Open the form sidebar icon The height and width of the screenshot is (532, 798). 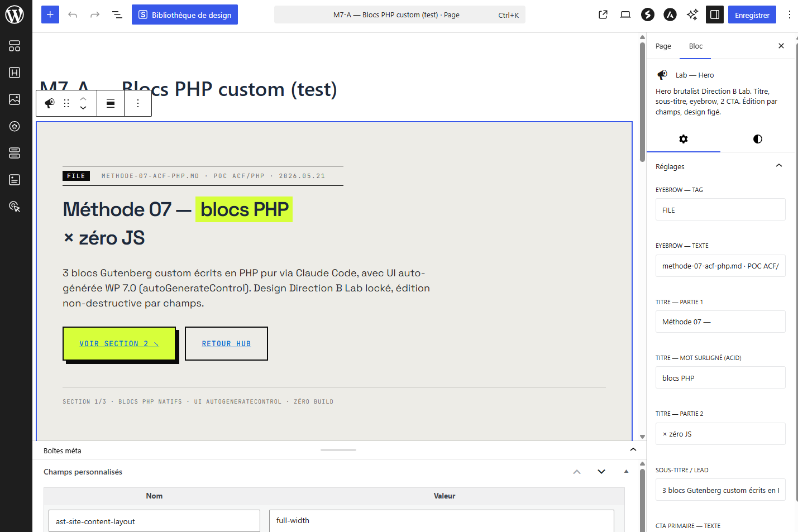click(15, 180)
